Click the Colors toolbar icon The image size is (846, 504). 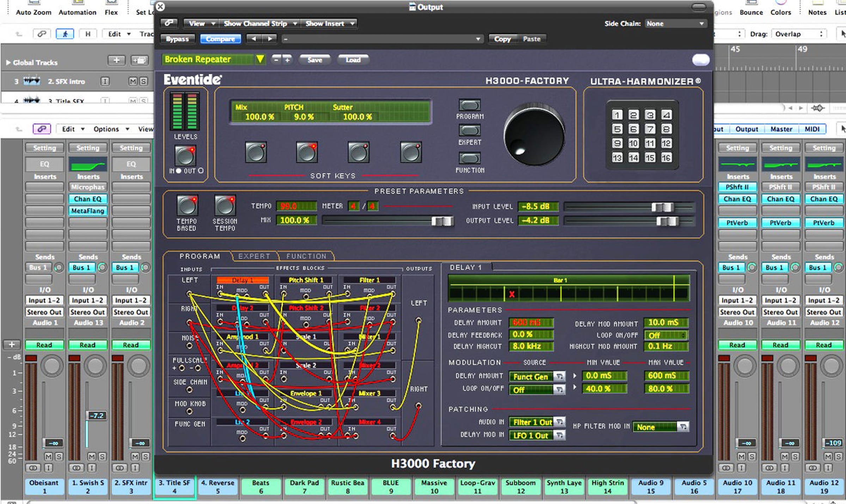tap(781, 3)
